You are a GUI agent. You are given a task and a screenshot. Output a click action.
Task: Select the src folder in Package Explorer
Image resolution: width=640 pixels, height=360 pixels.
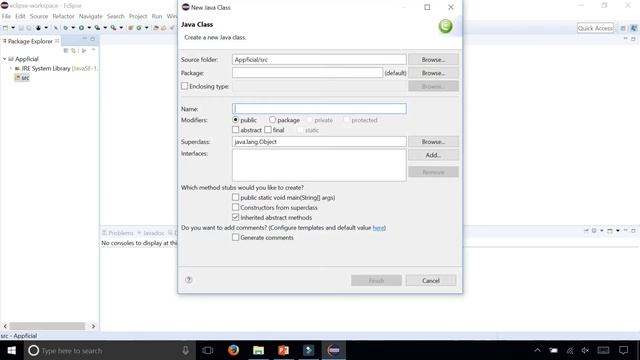click(22, 78)
